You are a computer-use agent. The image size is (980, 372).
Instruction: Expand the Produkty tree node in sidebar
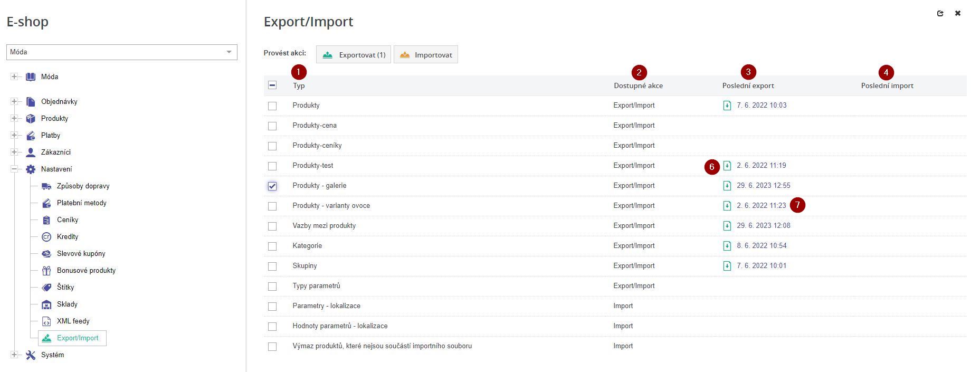point(14,119)
